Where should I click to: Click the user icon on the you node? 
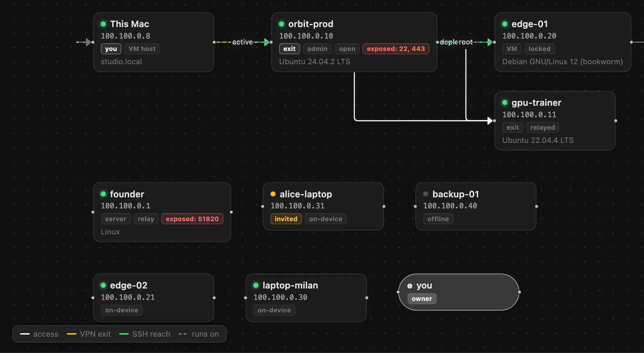[x=410, y=286]
